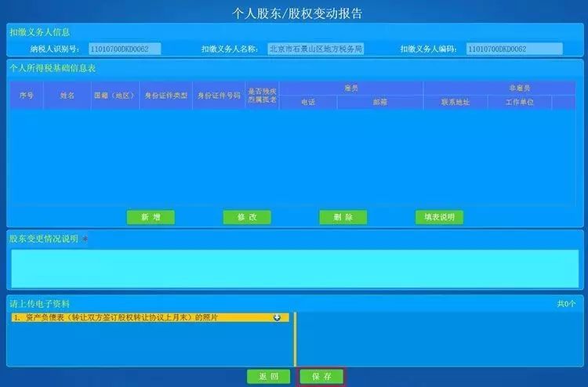Viewport: 588px width, 387px height.
Task: Click the 身份证件号码 column header
Action: pyautogui.click(x=218, y=96)
